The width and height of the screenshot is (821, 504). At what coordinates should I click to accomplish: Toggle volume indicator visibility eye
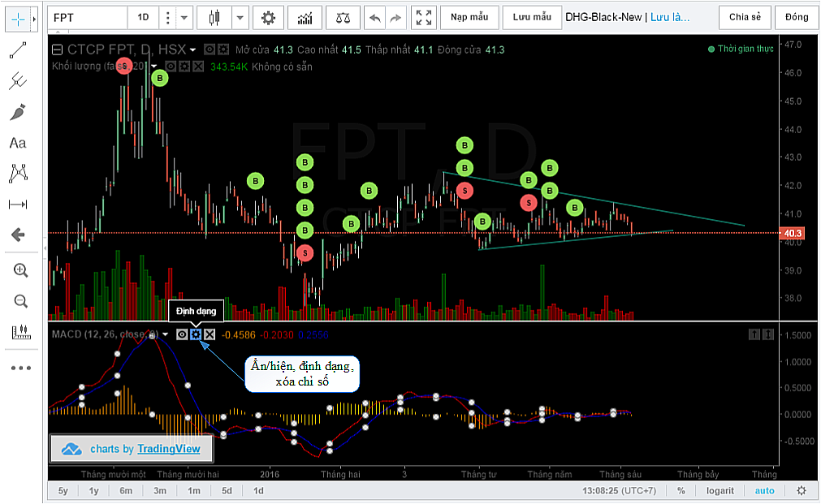[x=171, y=67]
